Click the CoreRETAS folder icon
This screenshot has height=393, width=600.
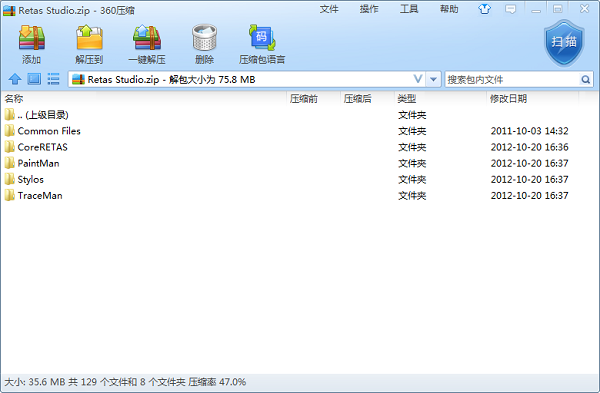(x=10, y=147)
